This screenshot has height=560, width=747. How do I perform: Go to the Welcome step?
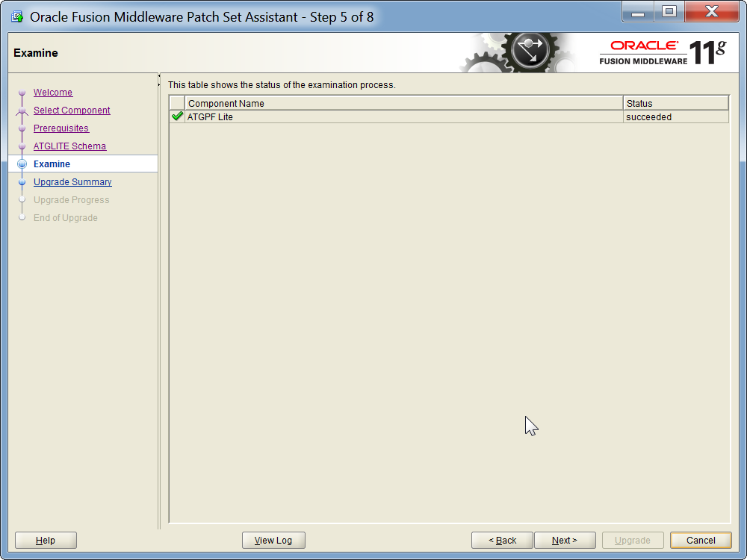pos(53,93)
